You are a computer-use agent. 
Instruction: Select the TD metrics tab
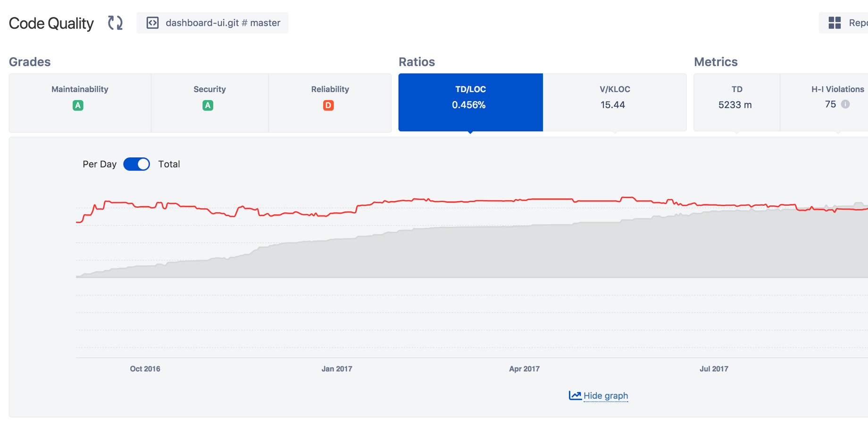tap(737, 102)
